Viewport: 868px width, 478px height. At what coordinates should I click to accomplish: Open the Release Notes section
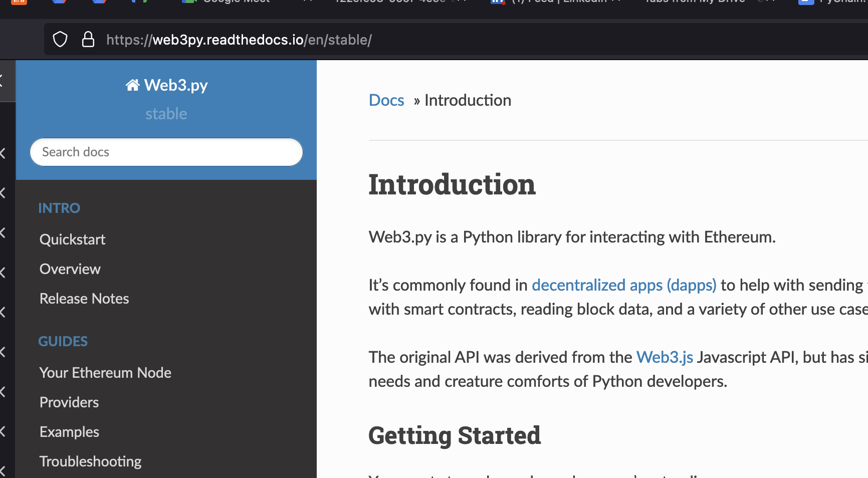click(x=84, y=298)
